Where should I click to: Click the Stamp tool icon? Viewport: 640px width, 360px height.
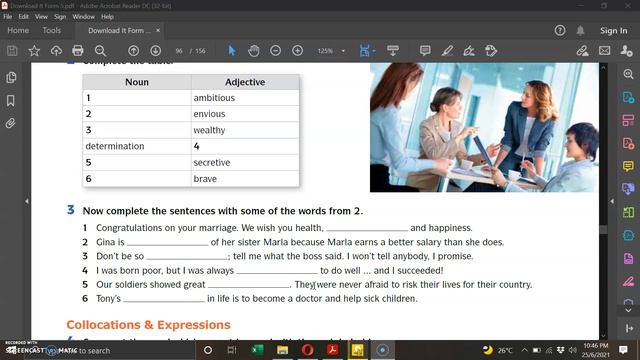coord(491,51)
